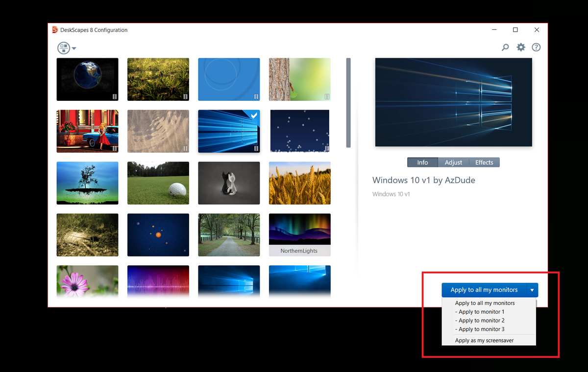Click the monitor layout icon top left
This screenshot has height=372, width=588.
tap(63, 47)
